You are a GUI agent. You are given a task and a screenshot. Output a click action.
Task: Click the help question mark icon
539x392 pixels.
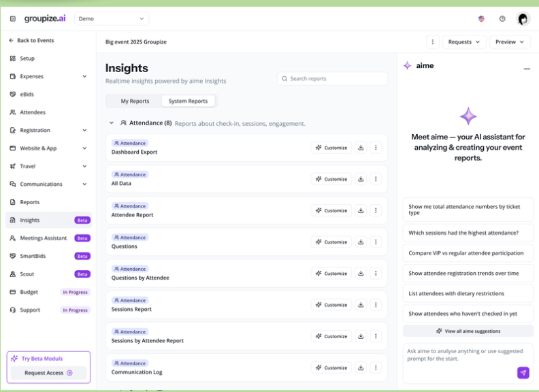tap(502, 19)
